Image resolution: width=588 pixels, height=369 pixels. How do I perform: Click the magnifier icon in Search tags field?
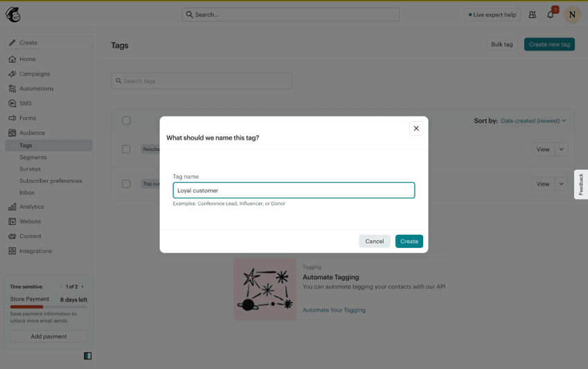pos(118,80)
